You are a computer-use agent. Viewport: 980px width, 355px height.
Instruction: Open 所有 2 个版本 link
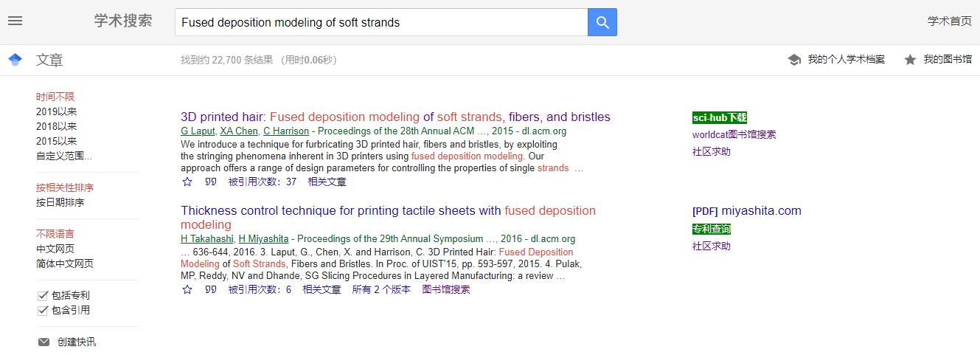click(x=381, y=289)
